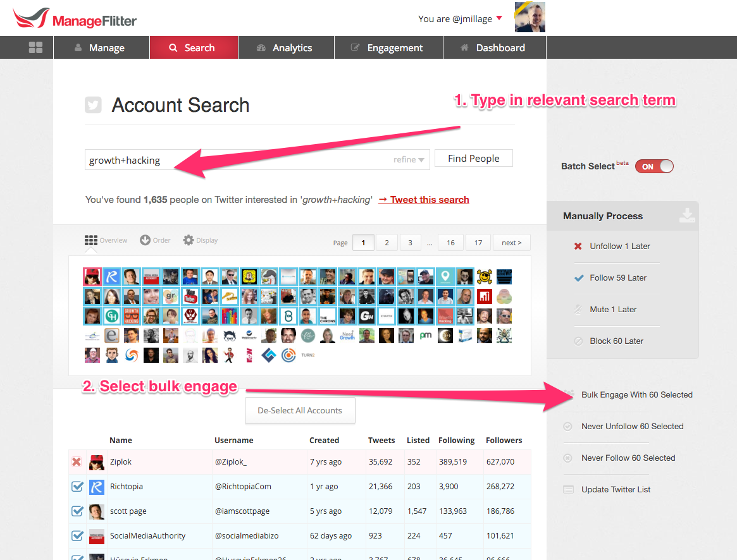The height and width of the screenshot is (560, 737).
Task: Click Bulk Engage With 60 Selected
Action: (x=637, y=394)
